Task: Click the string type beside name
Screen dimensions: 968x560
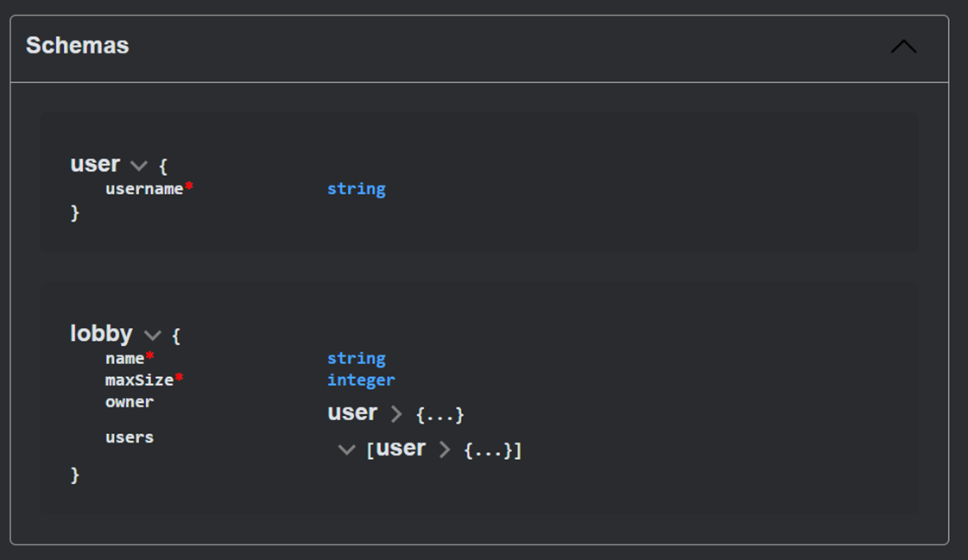Action: pyautogui.click(x=356, y=358)
